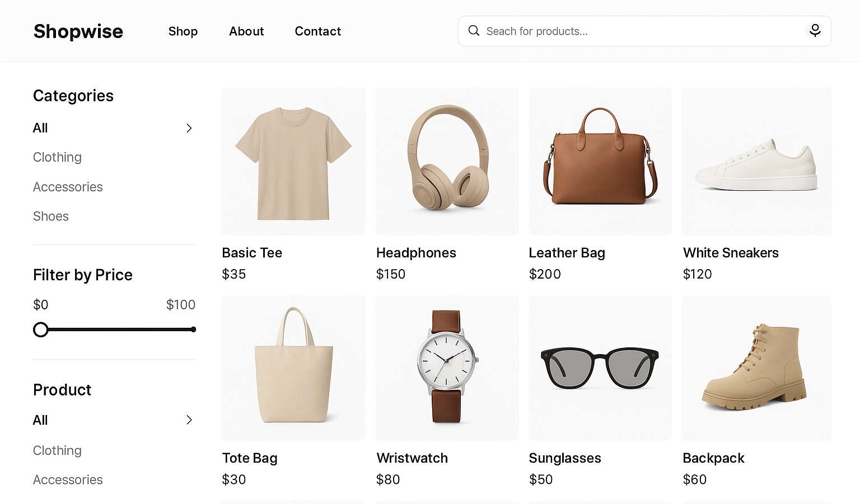The height and width of the screenshot is (504, 860).
Task: Select the White Sneakers product image
Action: [x=756, y=161]
